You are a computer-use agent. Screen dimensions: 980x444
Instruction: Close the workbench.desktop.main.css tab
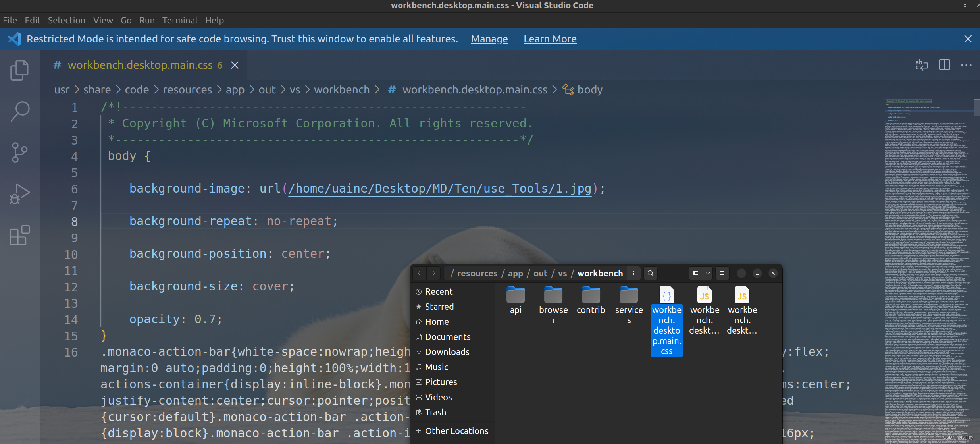235,65
